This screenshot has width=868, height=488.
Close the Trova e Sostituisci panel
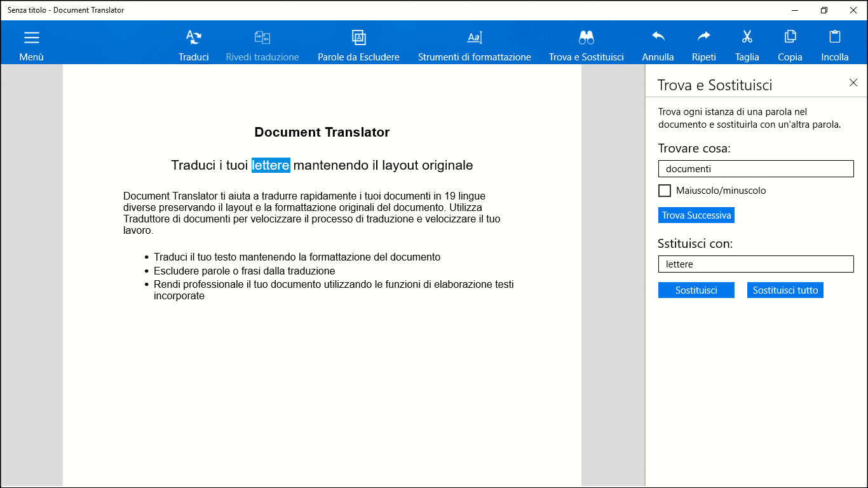853,83
